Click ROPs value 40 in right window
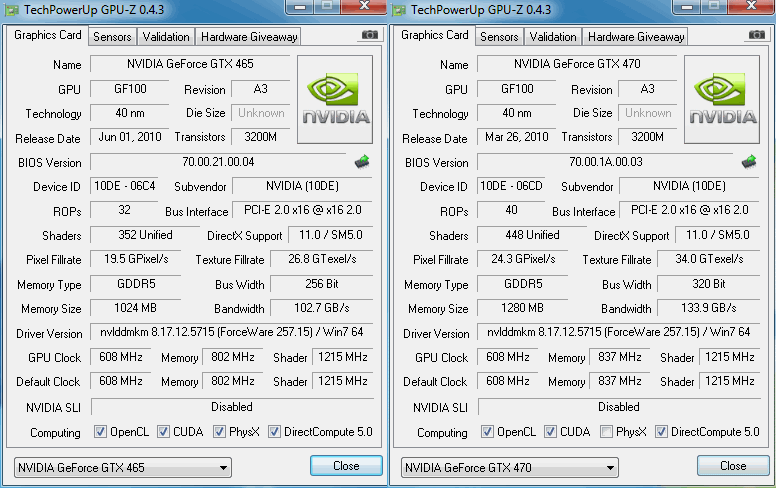This screenshot has height=488, width=776. (511, 210)
